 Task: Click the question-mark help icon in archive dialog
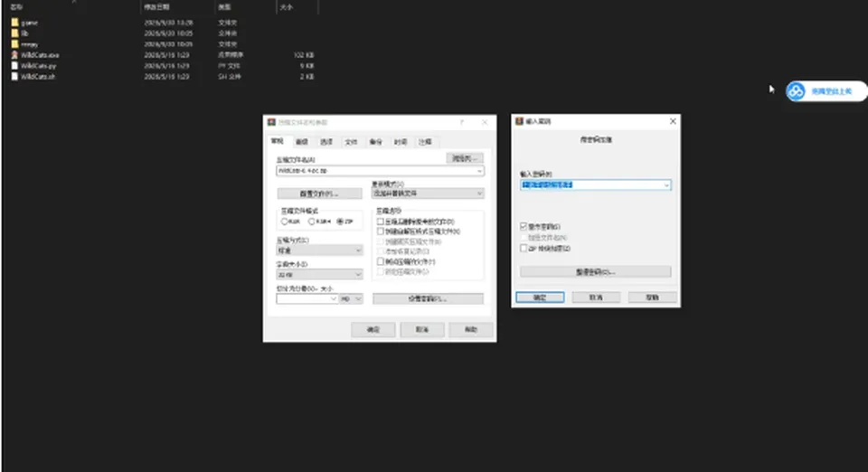[462, 122]
